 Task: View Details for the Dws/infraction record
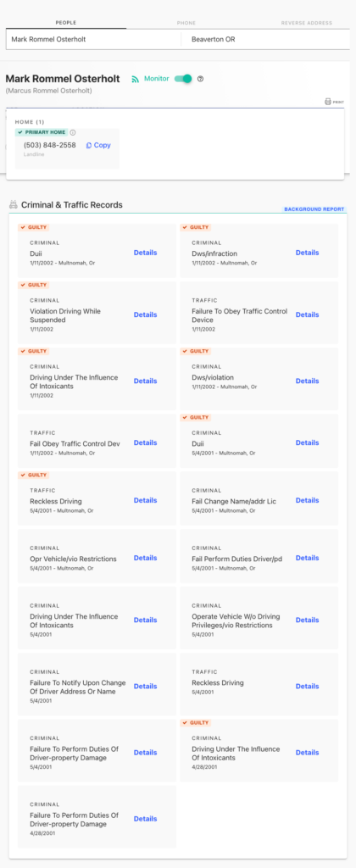tap(308, 253)
